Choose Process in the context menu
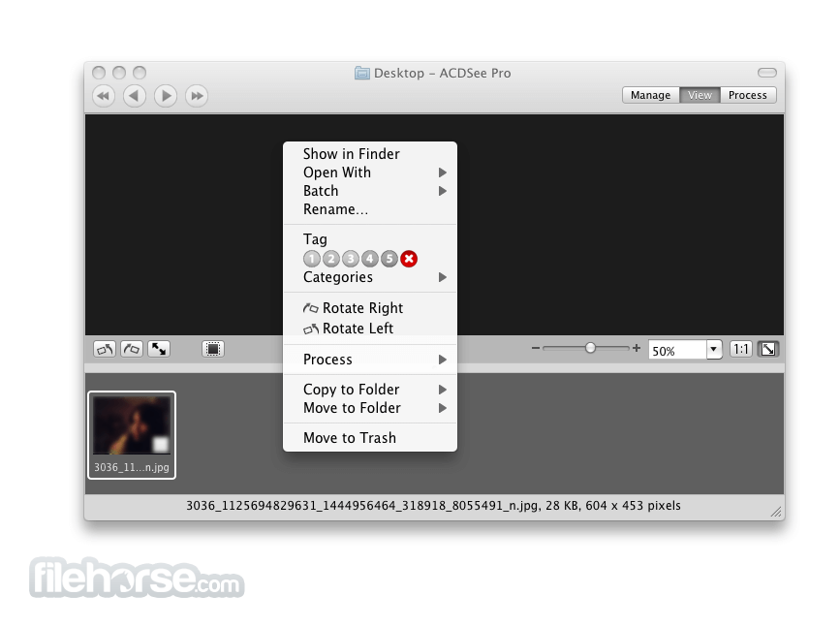This screenshot has width=840, height=627. 370,360
